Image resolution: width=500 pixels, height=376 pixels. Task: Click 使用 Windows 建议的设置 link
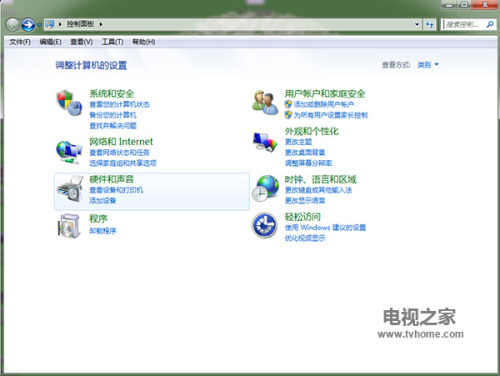325,227
